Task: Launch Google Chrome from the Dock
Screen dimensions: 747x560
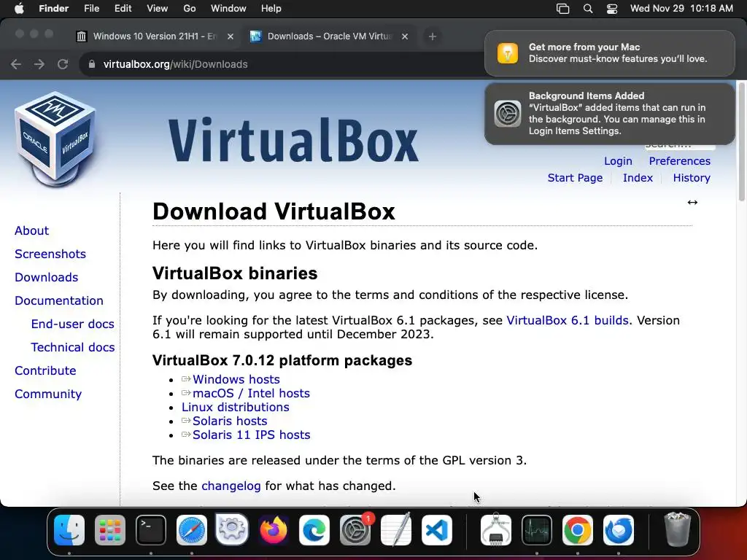Action: click(x=578, y=530)
